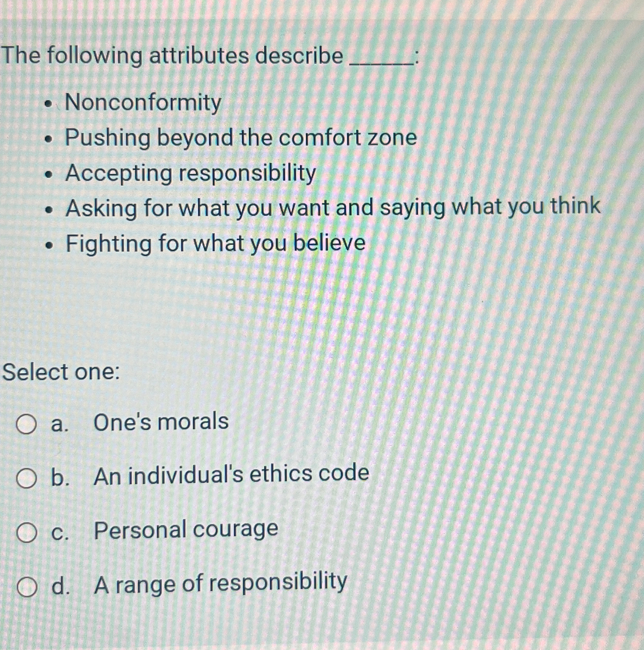Click the letter 'b.' option marker
Viewport: 644px width, 650px height.
tap(60, 478)
